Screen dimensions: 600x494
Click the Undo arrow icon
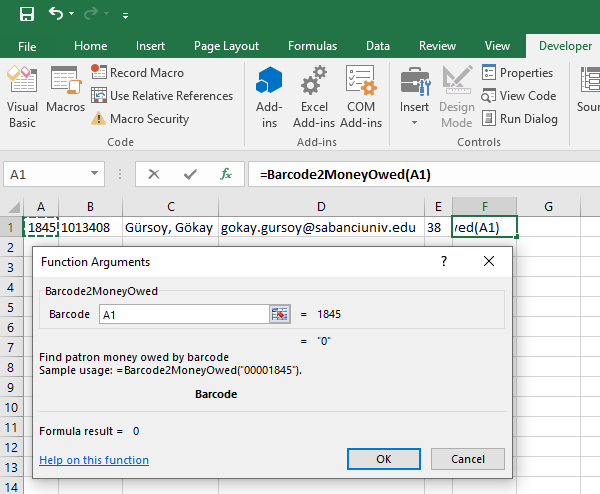(x=56, y=14)
